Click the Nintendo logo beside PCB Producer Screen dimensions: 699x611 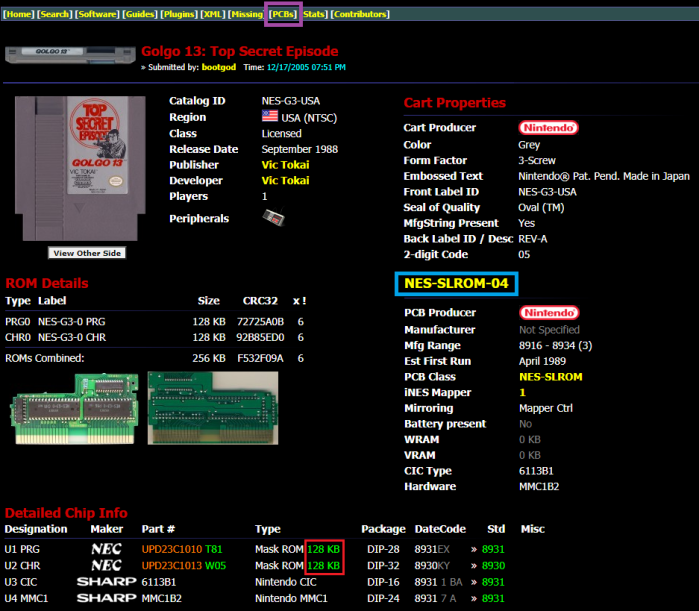click(x=547, y=313)
